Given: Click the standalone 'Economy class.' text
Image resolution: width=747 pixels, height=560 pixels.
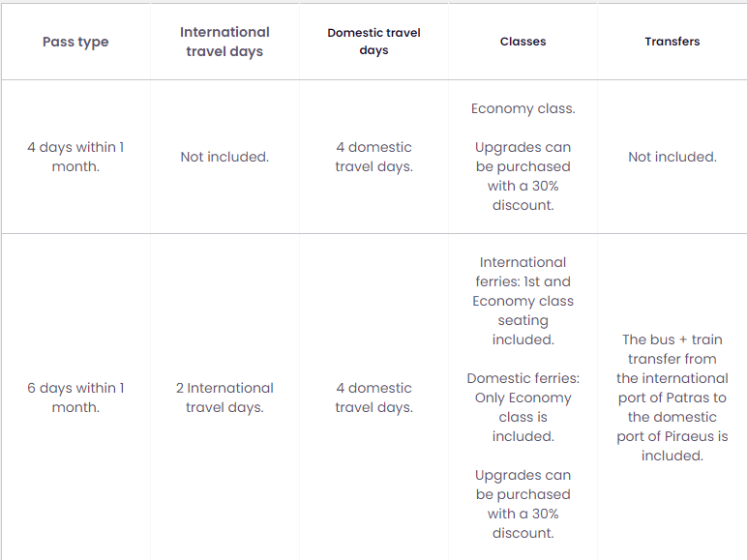Looking at the screenshot, I should coord(523,108).
